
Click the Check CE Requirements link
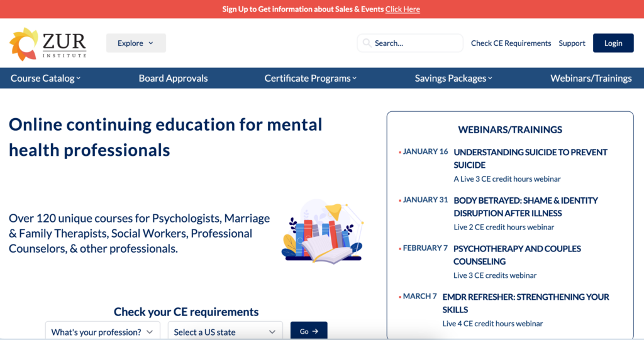511,43
